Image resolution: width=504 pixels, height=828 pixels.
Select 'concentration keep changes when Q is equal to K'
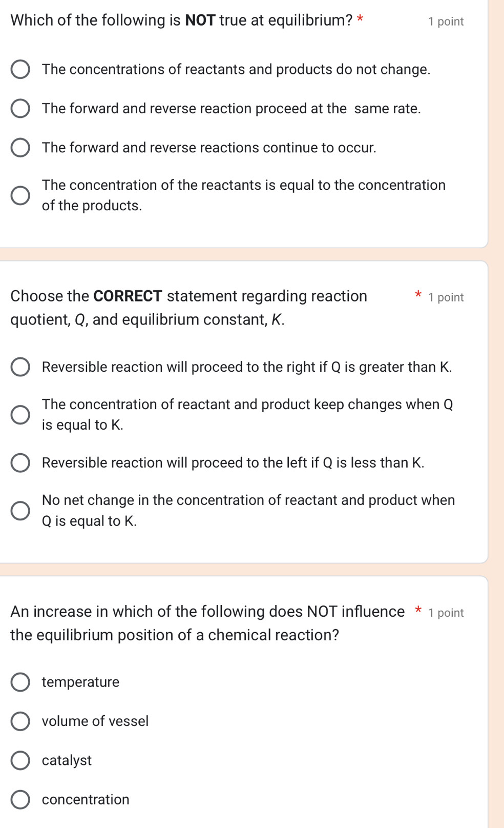(x=20, y=415)
